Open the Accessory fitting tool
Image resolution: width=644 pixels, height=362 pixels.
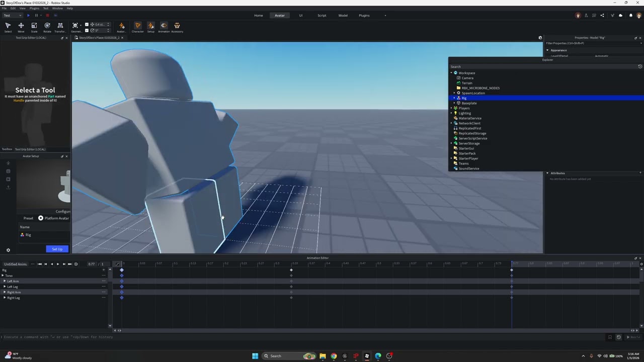pos(177,27)
